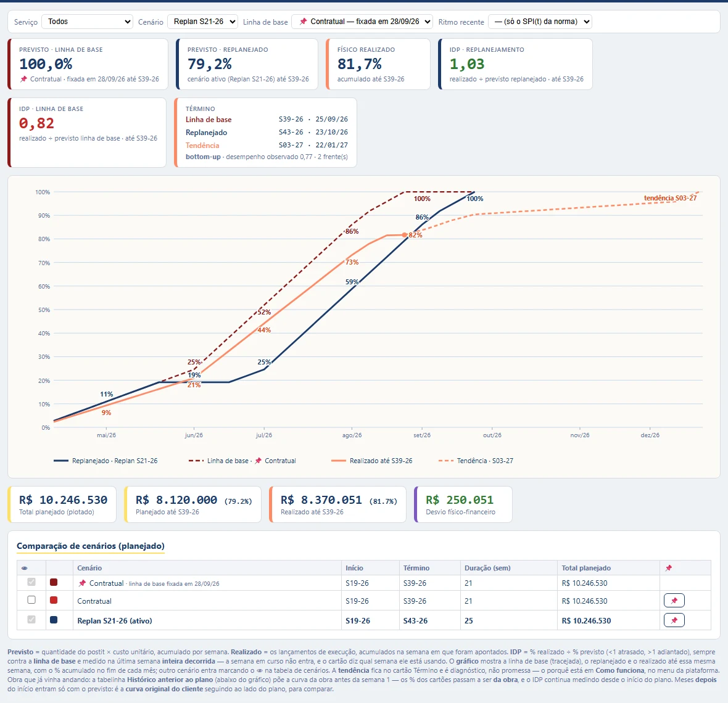Click the 79,2% Previsto Replanejado value
728x703 pixels.
pos(209,64)
